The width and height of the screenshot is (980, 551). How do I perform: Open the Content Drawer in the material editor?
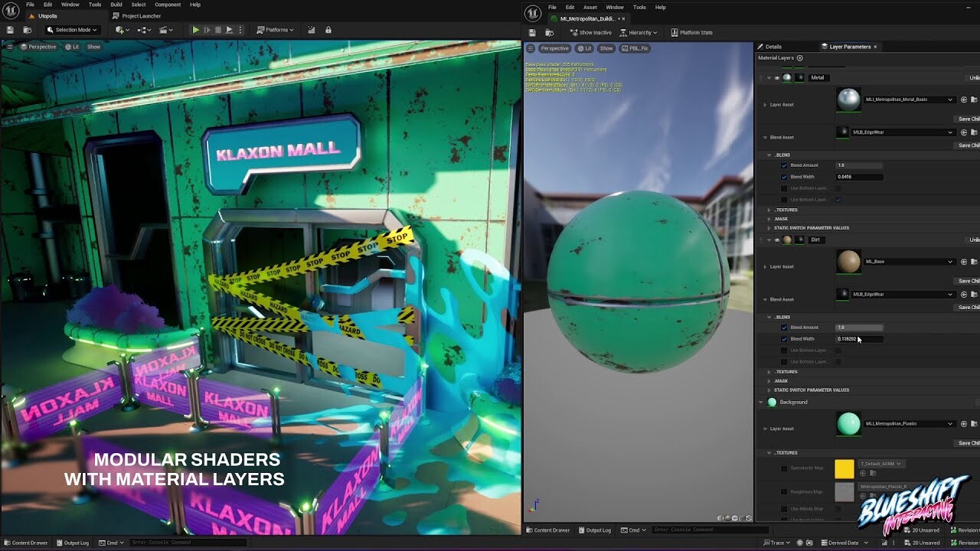[548, 530]
